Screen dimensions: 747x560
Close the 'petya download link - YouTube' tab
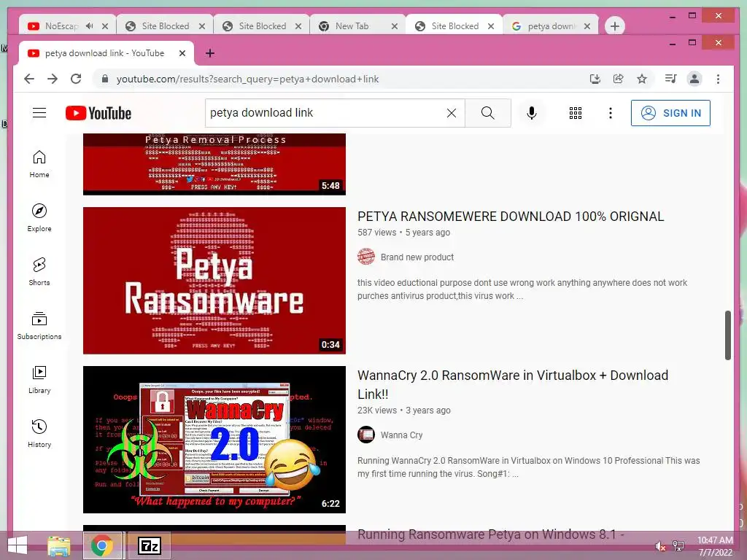(182, 53)
